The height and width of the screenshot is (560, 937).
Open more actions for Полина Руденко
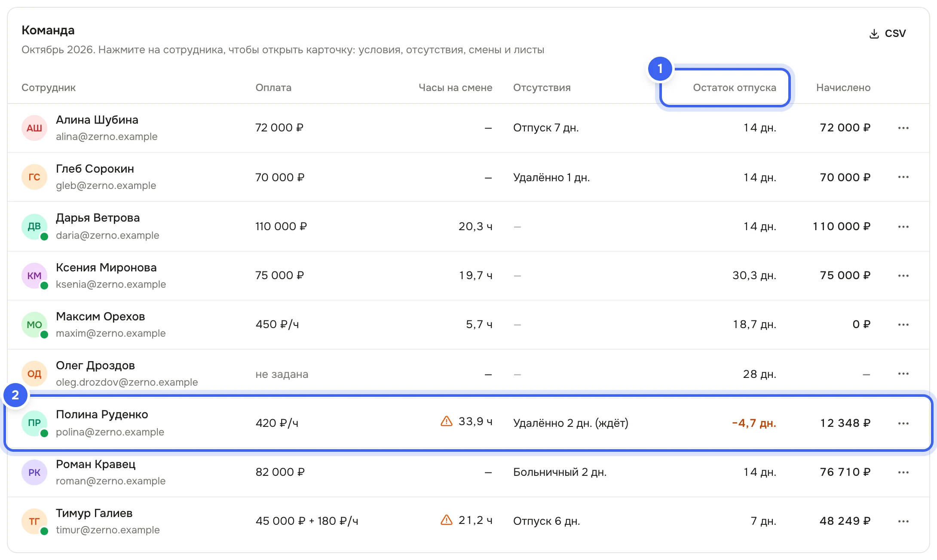tap(903, 423)
